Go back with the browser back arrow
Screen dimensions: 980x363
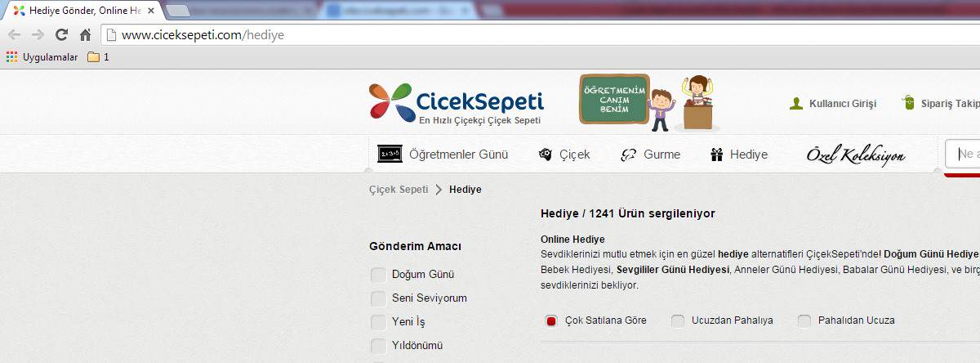(x=14, y=35)
